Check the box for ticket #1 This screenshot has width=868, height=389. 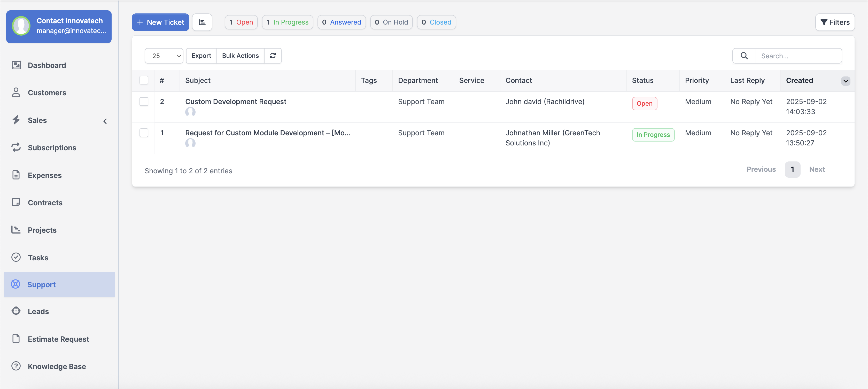(144, 133)
